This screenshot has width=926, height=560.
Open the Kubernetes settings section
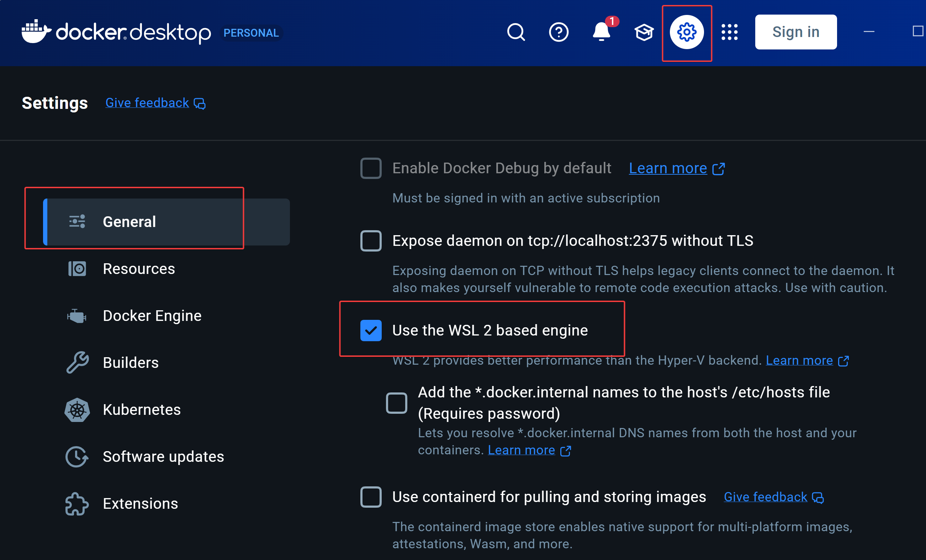click(x=166, y=410)
